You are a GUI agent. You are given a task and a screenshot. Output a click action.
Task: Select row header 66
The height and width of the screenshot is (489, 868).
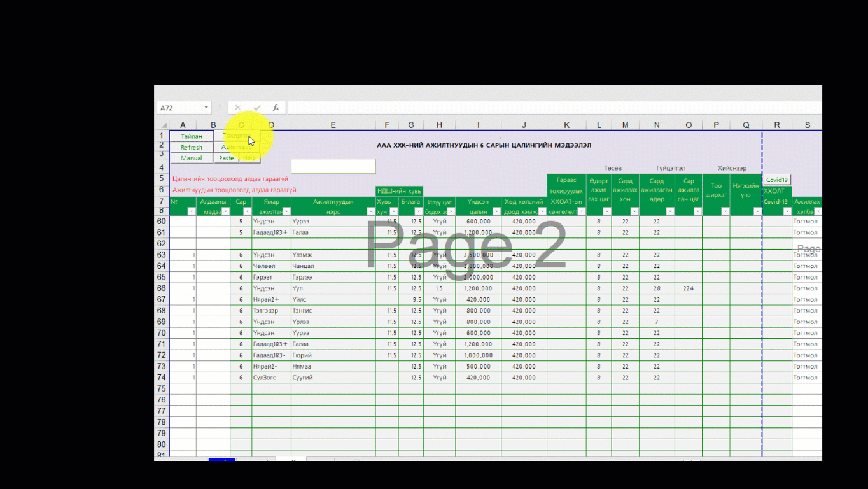pos(162,288)
